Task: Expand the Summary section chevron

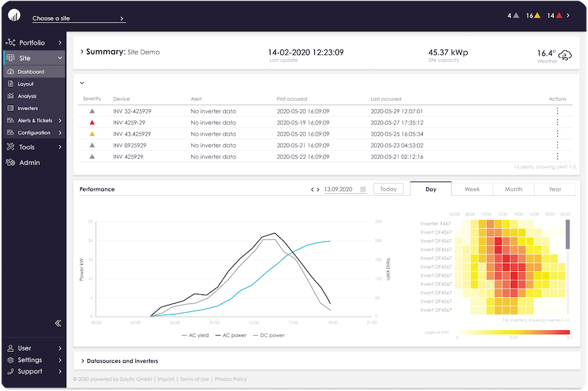Action: pos(82,52)
